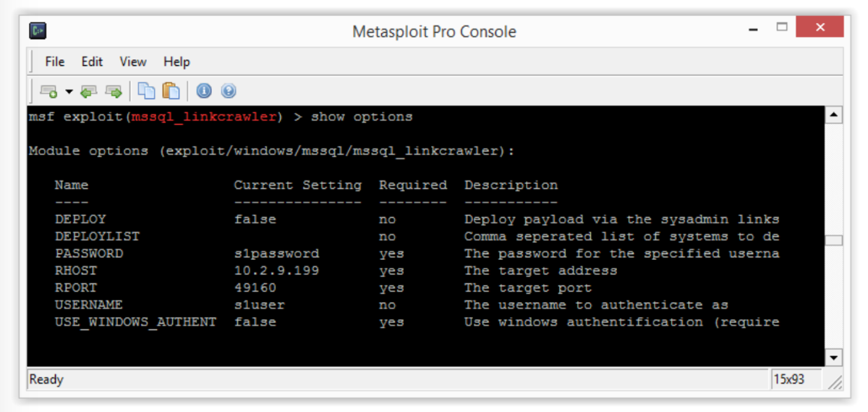The width and height of the screenshot is (868, 412).
Task: Open the Help menu
Action: point(176,62)
